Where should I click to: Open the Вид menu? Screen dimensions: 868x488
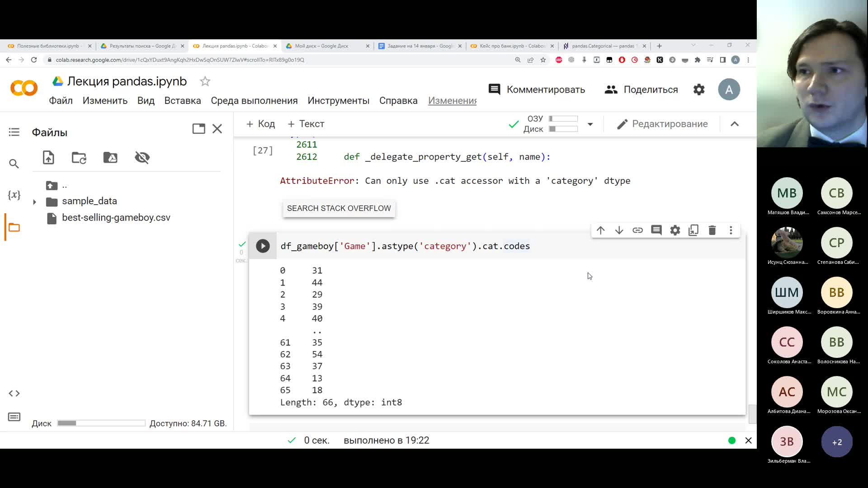pyautogui.click(x=146, y=101)
